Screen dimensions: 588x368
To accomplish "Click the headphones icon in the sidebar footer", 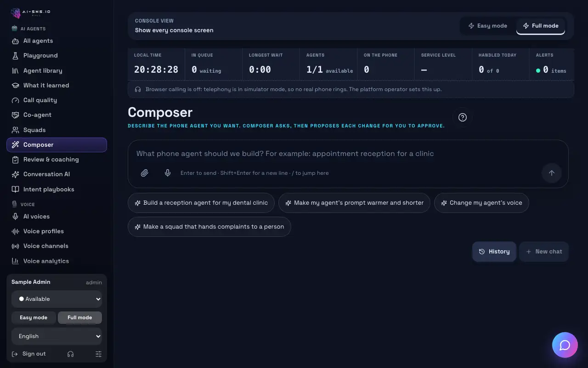I will [70, 354].
